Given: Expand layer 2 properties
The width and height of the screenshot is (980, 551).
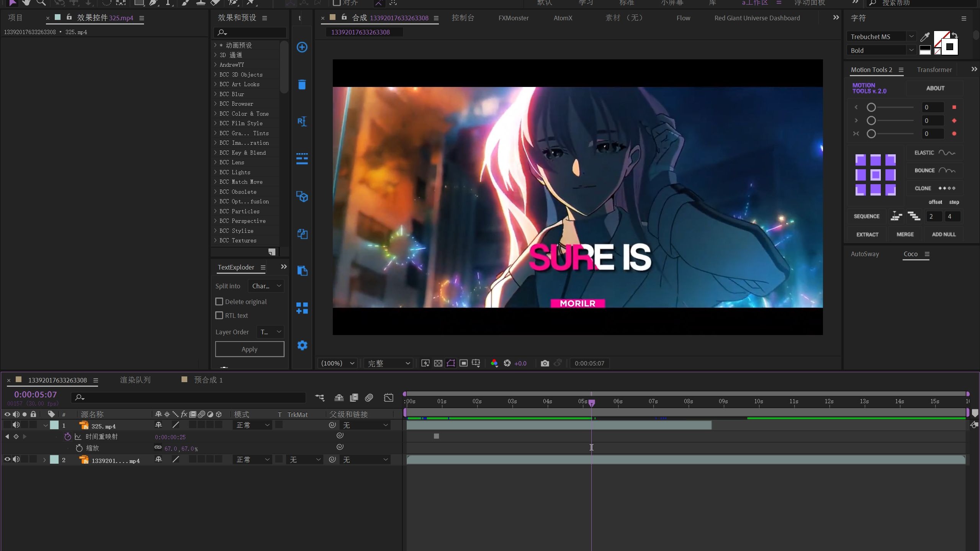Looking at the screenshot, I should point(44,460).
